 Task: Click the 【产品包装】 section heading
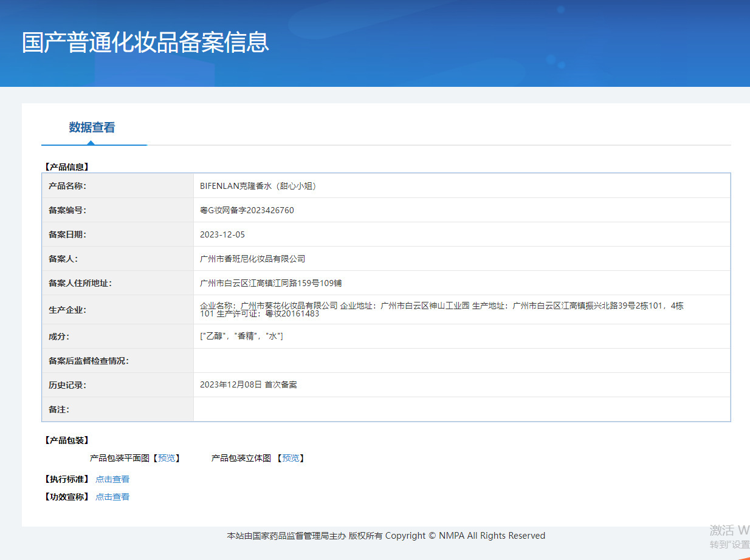pyautogui.click(x=66, y=440)
